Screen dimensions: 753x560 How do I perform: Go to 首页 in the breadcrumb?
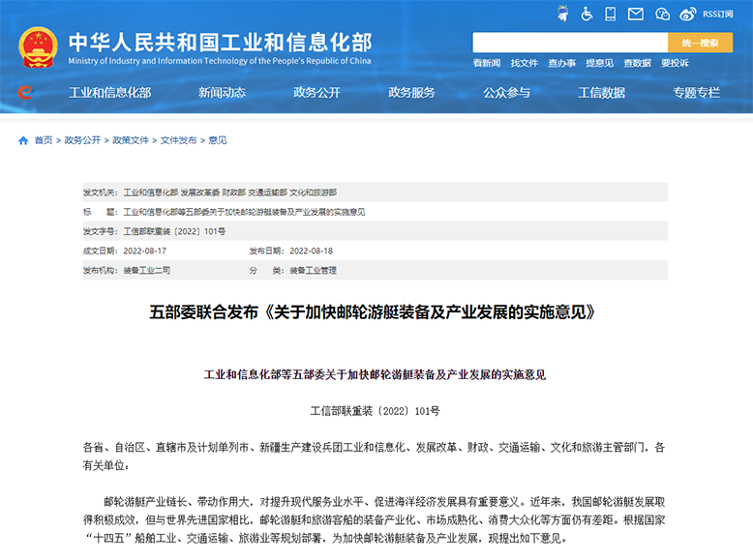[x=44, y=140]
